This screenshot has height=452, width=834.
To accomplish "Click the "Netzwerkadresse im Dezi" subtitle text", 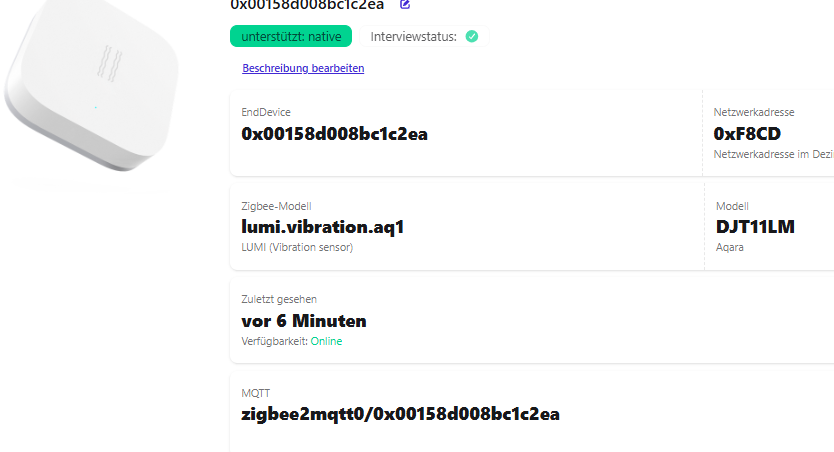I will tap(773, 154).
